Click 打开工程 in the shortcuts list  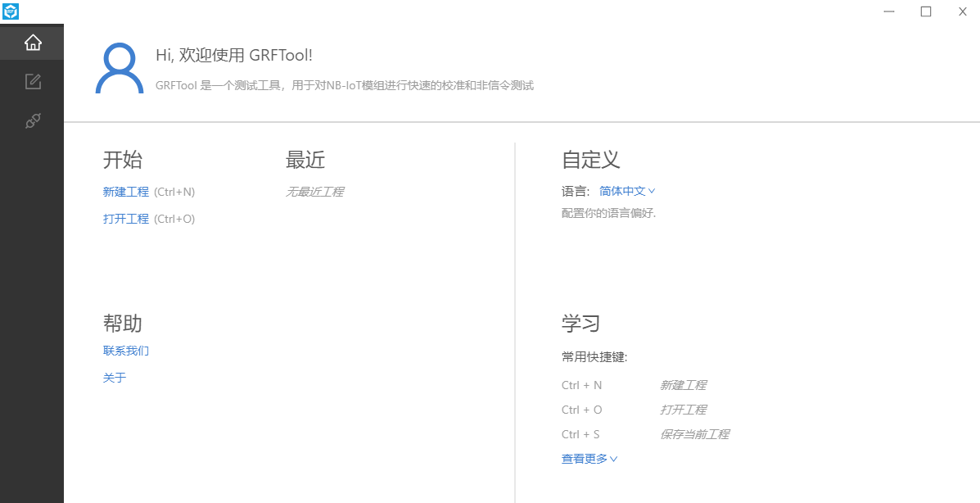[683, 410]
